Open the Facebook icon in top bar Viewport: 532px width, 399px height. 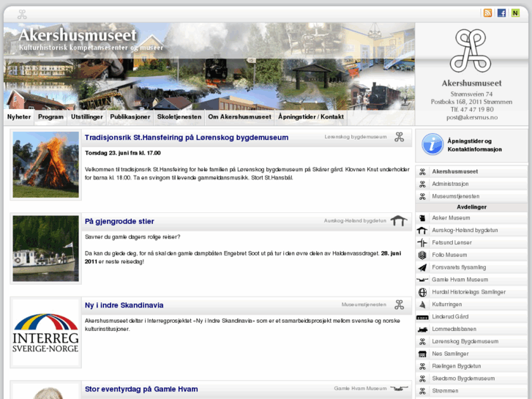[x=501, y=13]
